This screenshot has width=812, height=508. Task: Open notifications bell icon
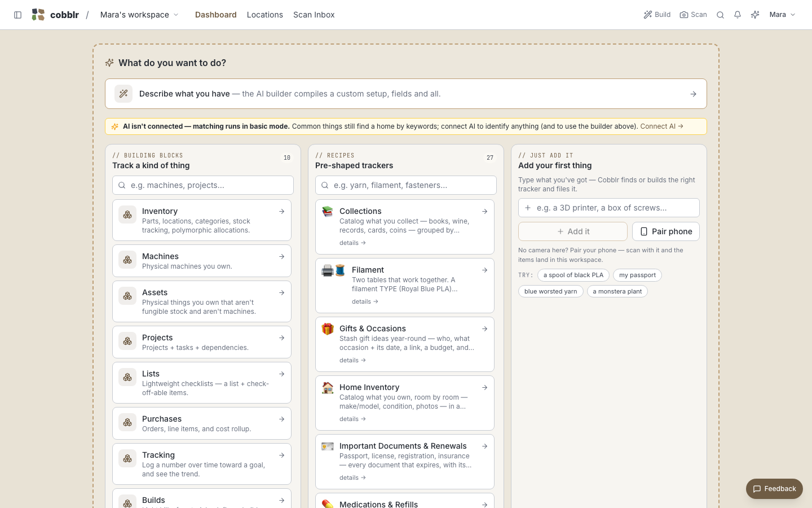(x=738, y=15)
